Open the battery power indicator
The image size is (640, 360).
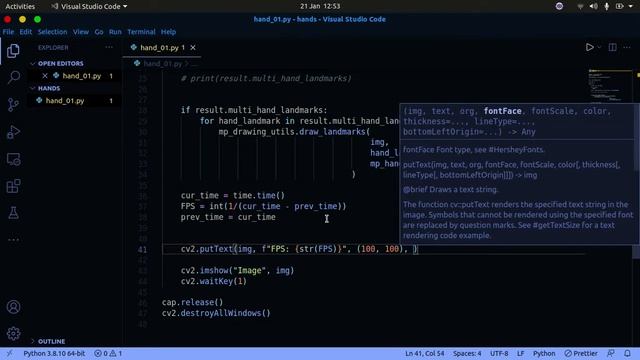[620, 7]
